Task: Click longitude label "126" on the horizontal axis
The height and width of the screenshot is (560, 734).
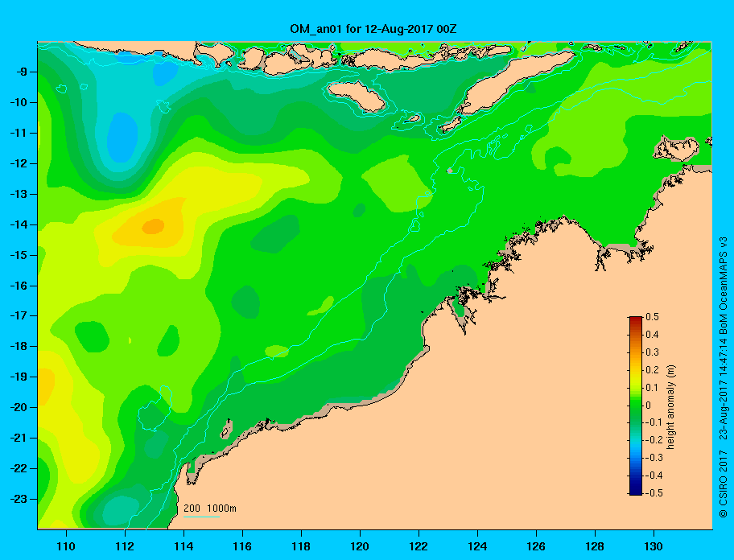Action: pos(536,546)
